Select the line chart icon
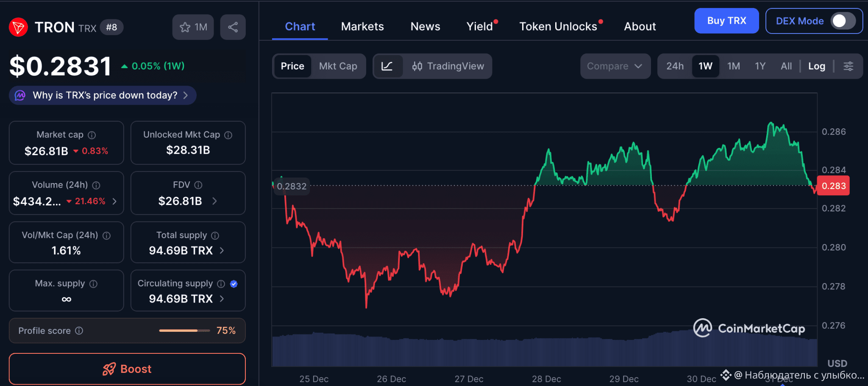Screen dimensions: 868x386 click(387, 66)
